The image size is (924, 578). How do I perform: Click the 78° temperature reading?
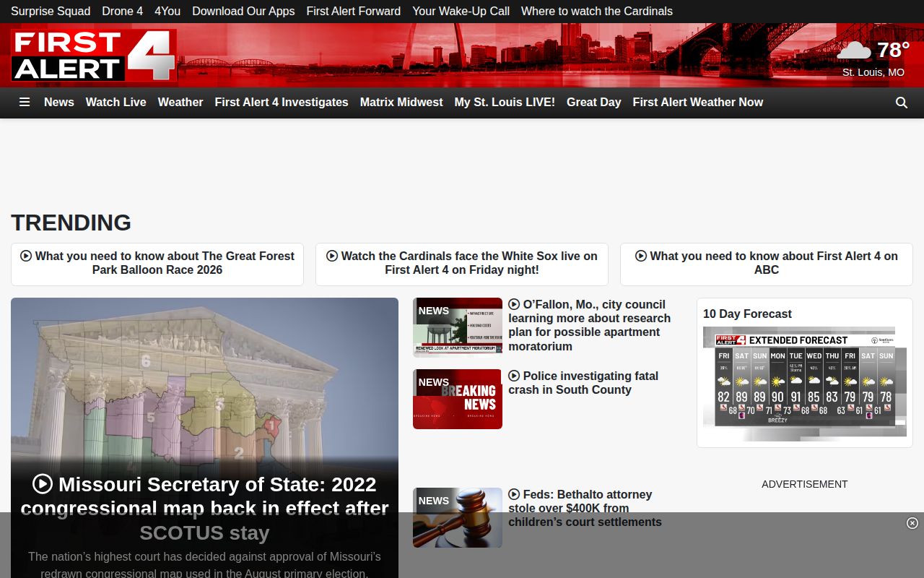tap(893, 49)
